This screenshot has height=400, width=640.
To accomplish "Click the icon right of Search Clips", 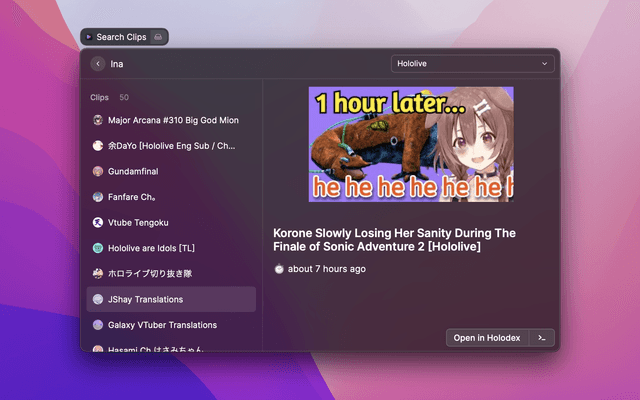I will click(x=158, y=37).
